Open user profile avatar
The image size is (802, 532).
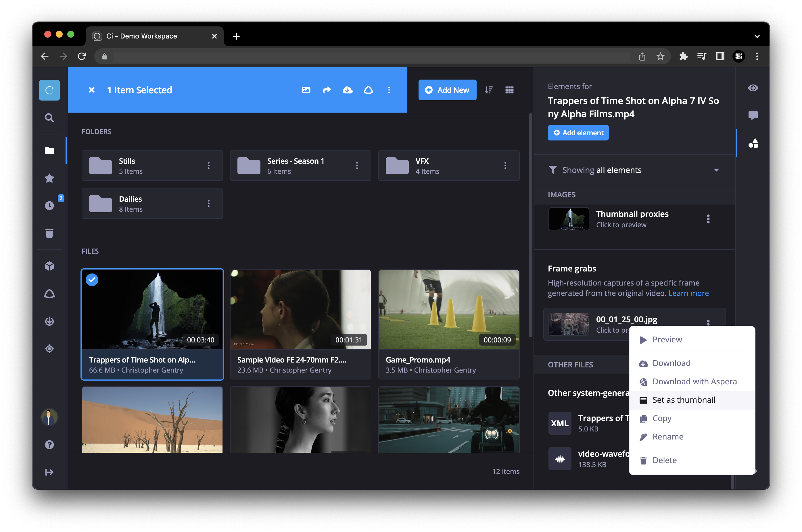coord(49,417)
